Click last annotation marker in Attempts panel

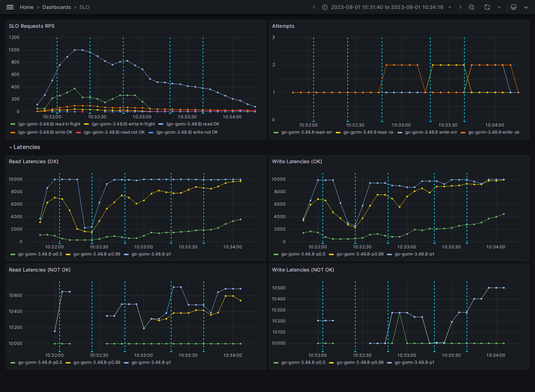coord(464,121)
